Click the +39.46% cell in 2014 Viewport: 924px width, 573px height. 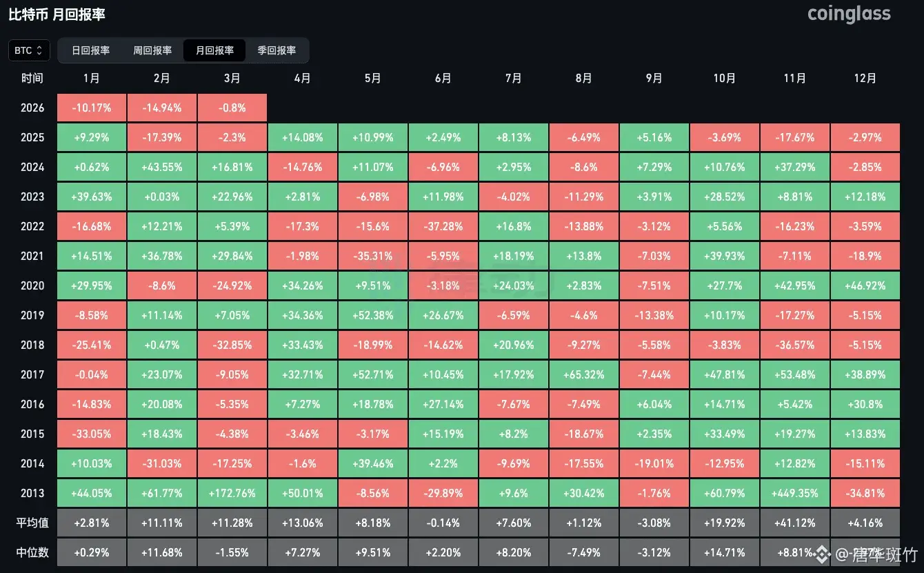373,463
